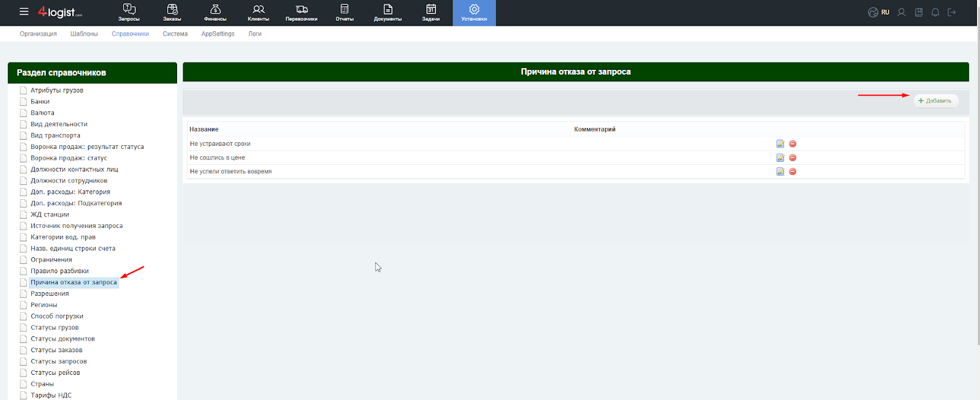
Task: Select Должности сотрудников
Action: (x=69, y=181)
